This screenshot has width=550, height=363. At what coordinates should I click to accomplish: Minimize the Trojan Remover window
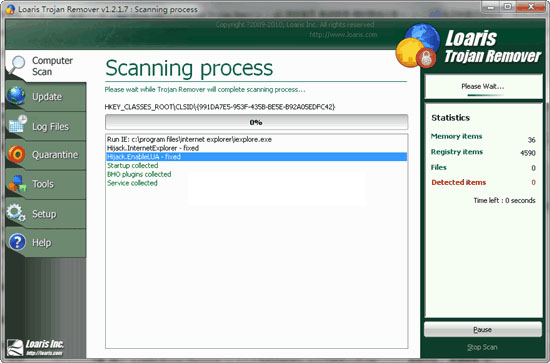pyautogui.click(x=491, y=7)
